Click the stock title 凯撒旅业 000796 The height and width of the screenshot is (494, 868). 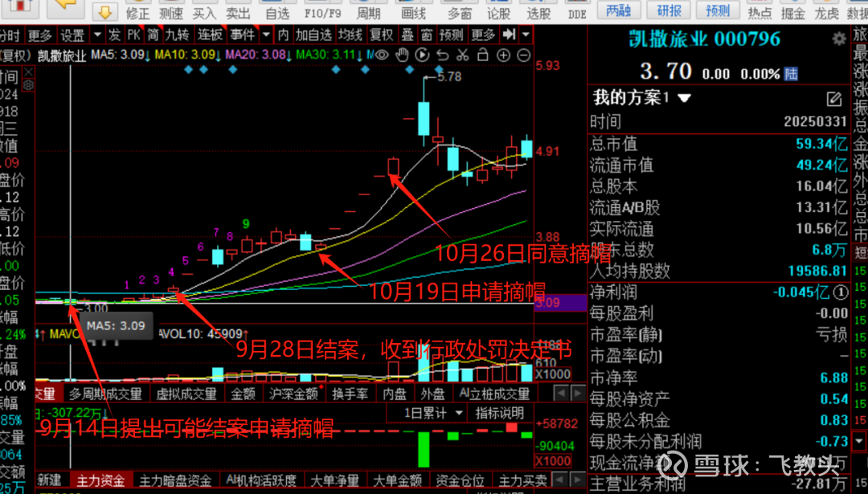[705, 39]
